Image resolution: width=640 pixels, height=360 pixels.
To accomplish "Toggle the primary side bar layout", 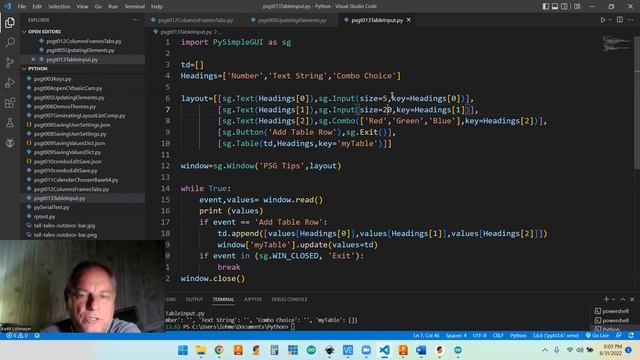I will 546,7.
